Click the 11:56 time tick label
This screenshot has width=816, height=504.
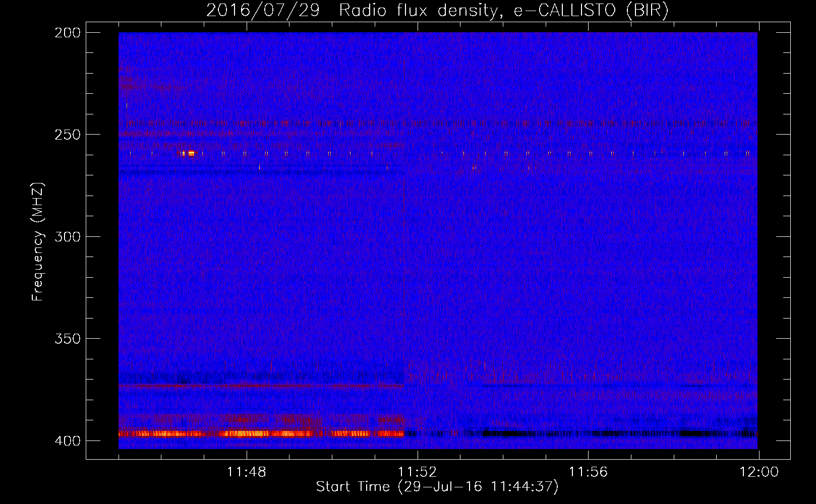point(588,472)
